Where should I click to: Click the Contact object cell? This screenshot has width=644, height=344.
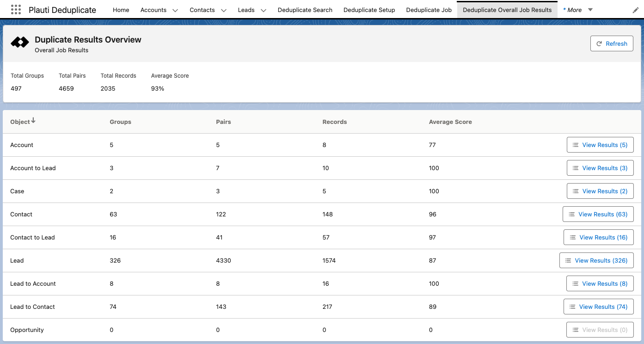(x=21, y=214)
